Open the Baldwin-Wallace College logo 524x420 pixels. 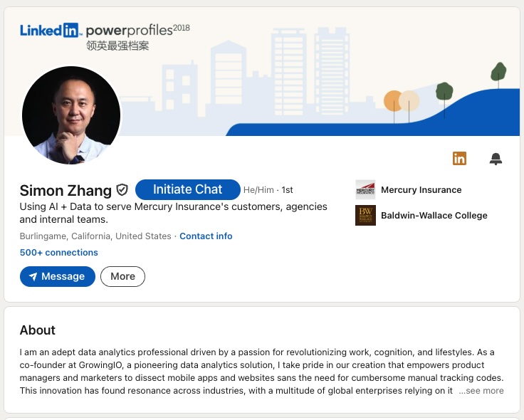(365, 215)
